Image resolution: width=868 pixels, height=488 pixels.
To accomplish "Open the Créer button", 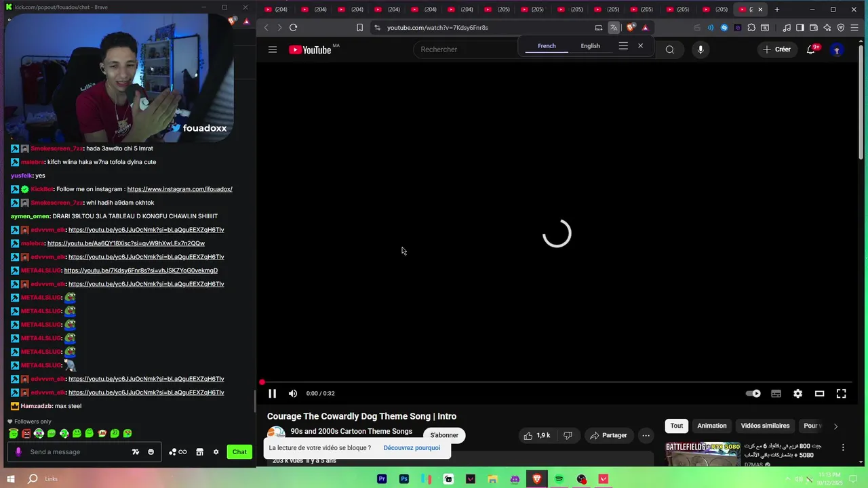I will 776,49.
